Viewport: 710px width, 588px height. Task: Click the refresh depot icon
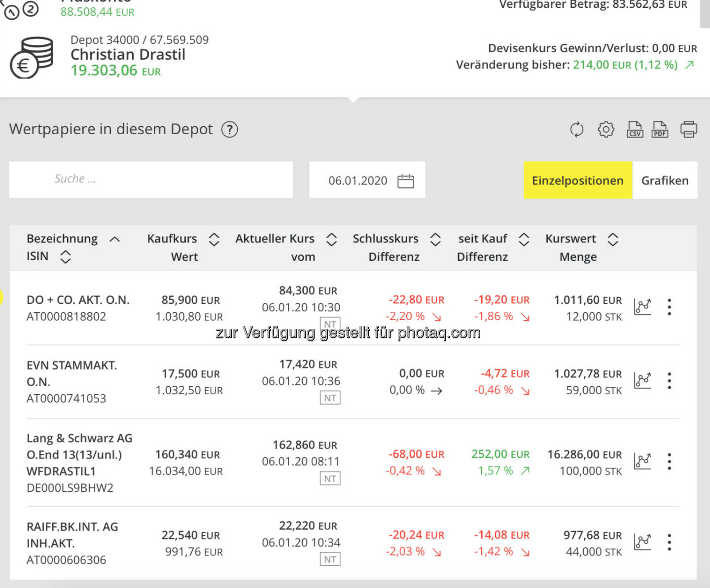pyautogui.click(x=576, y=130)
